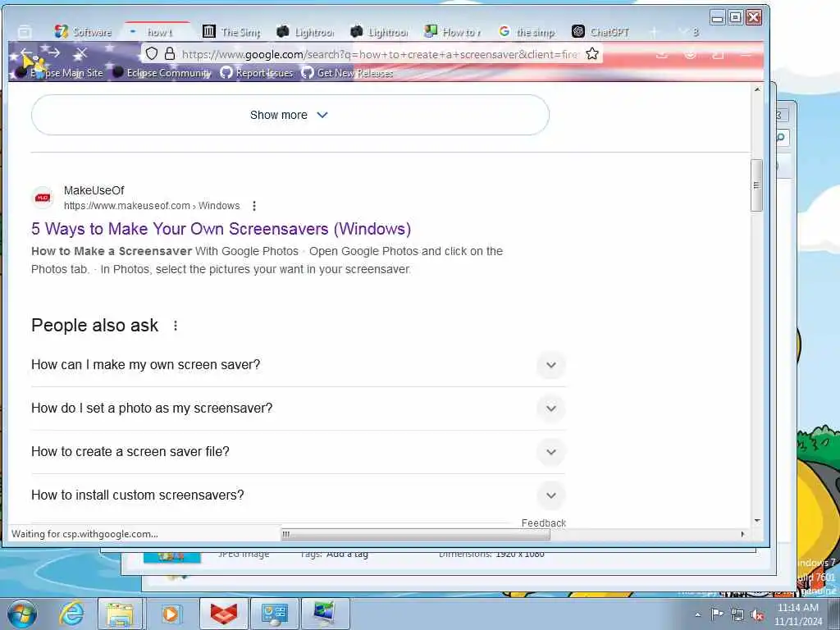The width and height of the screenshot is (840, 630).
Task: Select the active 'how t' search tab
Action: tap(157, 32)
